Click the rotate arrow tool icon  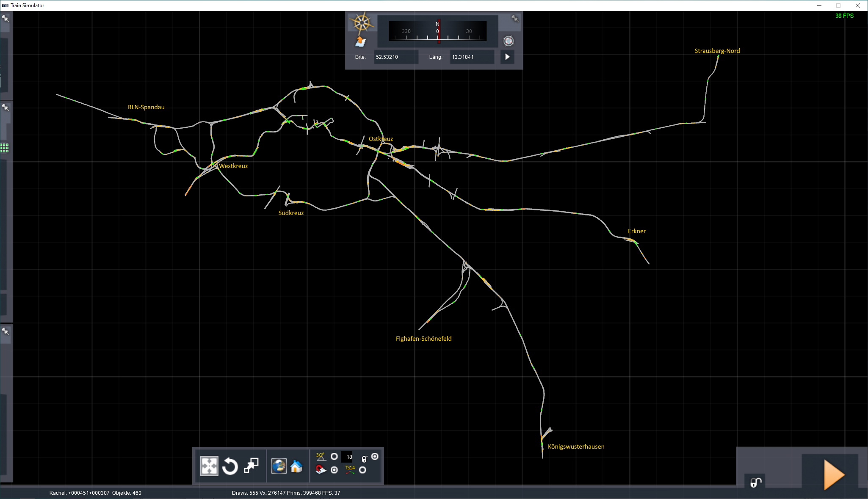coord(230,466)
